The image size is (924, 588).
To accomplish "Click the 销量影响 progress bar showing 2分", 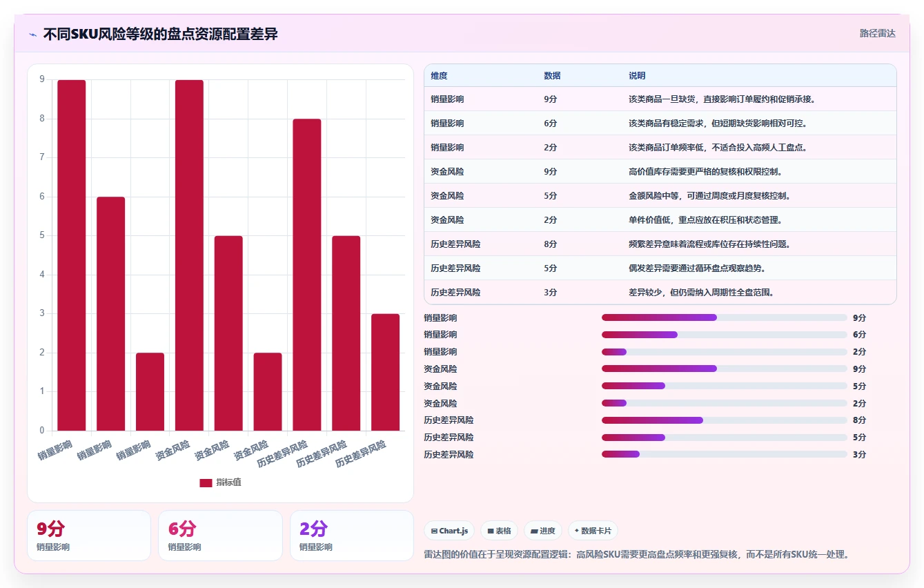I will click(725, 352).
